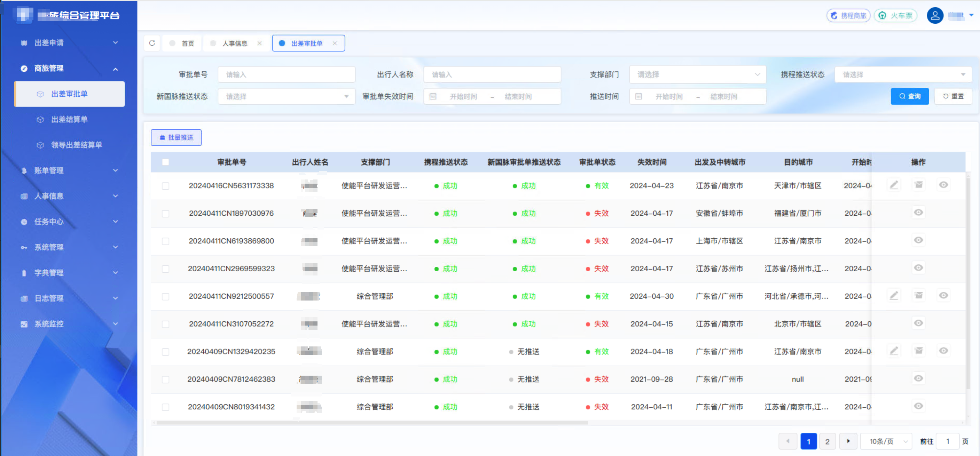Close the 出差审批单 tab
The width and height of the screenshot is (980, 456).
(x=335, y=43)
